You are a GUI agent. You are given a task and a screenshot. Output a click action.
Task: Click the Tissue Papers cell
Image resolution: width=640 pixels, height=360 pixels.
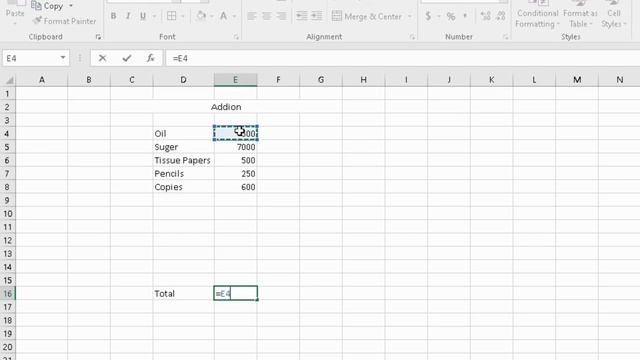pos(183,160)
